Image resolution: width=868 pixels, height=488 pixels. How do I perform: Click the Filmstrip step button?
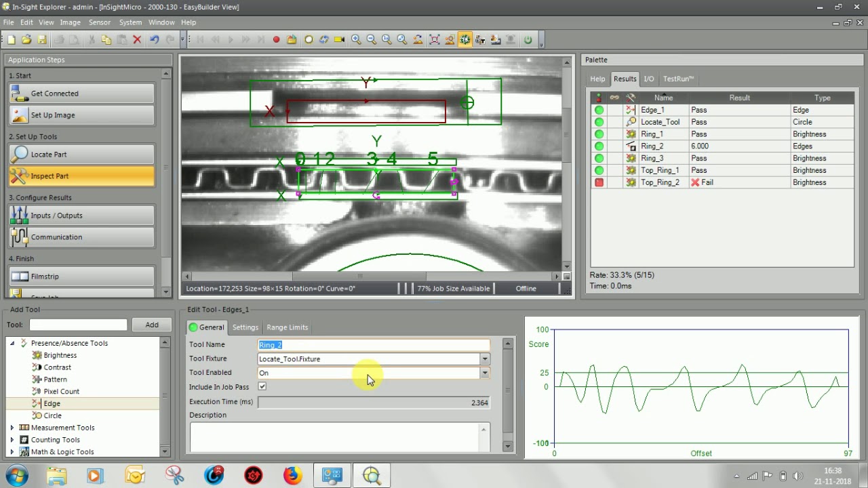coord(82,277)
